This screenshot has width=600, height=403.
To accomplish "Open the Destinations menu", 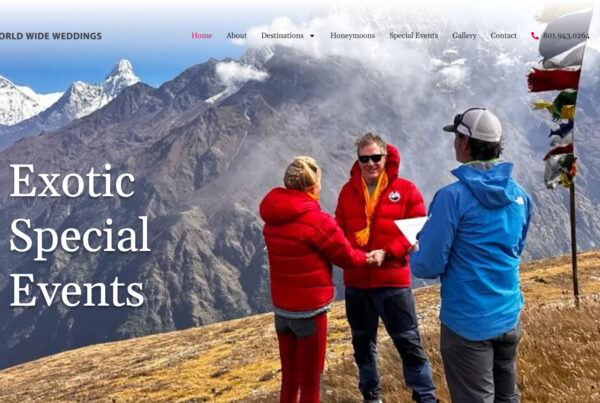I will click(x=282, y=36).
